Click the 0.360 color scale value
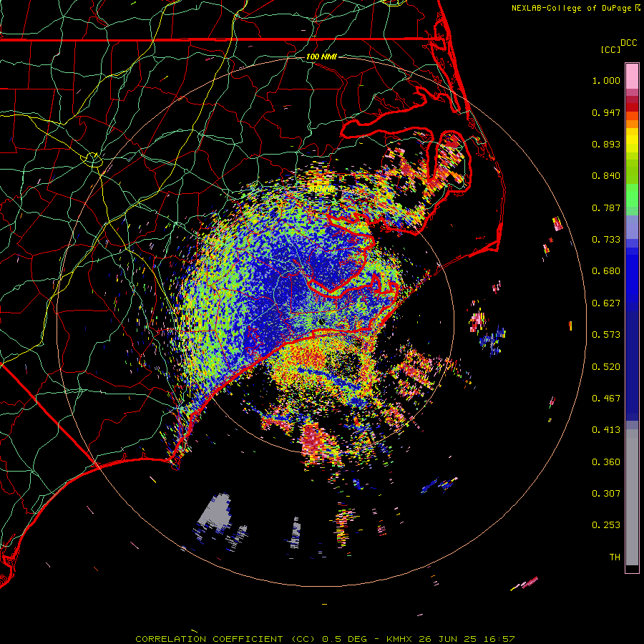Viewport: 644px width, 644px height. click(x=606, y=462)
